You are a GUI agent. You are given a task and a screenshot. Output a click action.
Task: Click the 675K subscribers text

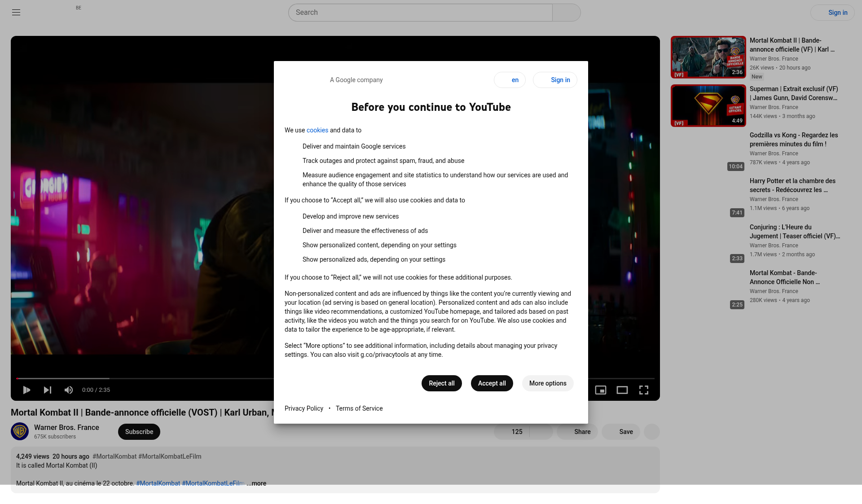pyautogui.click(x=55, y=437)
